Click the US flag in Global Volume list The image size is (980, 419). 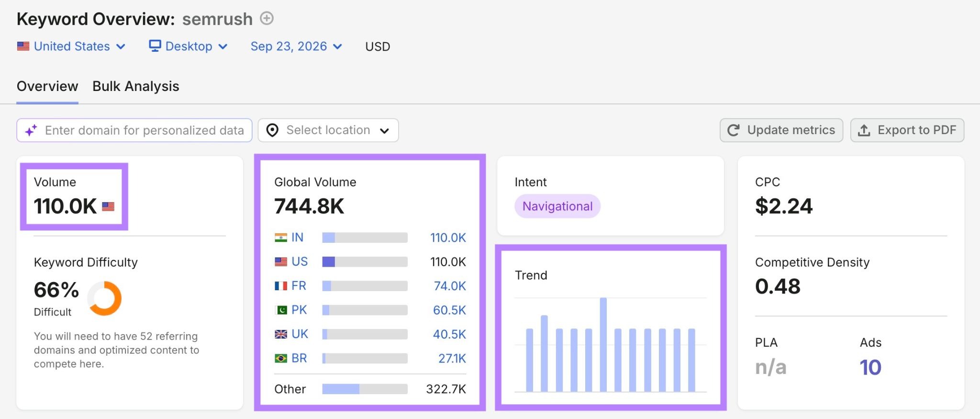pos(281,262)
